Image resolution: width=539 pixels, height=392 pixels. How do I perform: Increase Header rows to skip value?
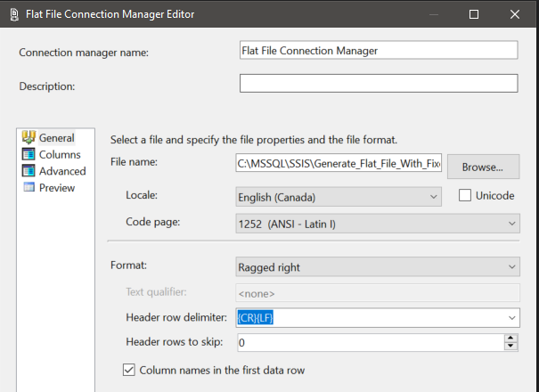pyautogui.click(x=510, y=338)
